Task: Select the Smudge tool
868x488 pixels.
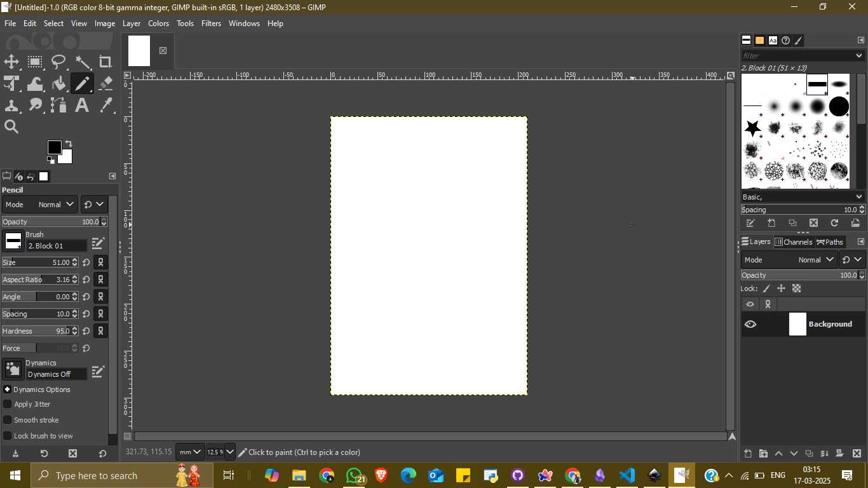Action: click(x=35, y=105)
